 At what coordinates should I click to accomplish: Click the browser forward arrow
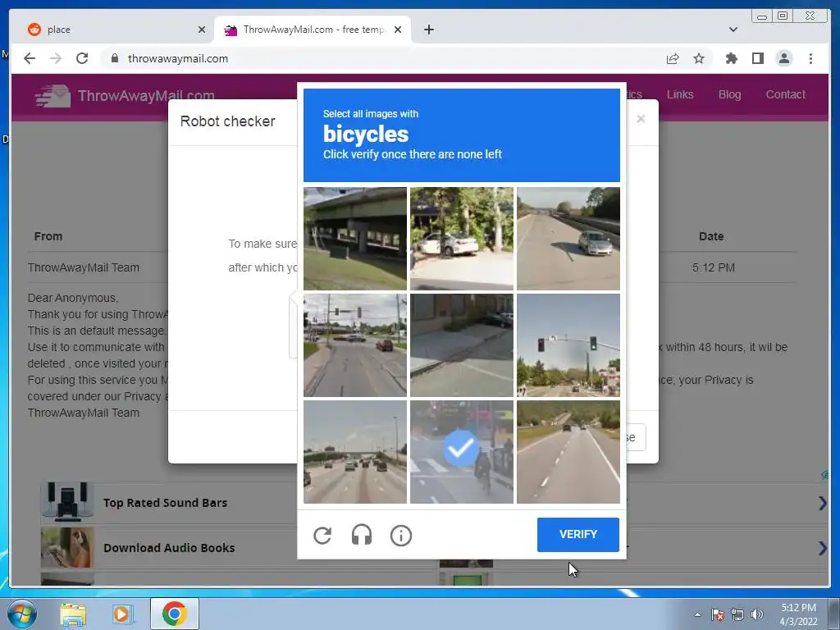coord(56,58)
